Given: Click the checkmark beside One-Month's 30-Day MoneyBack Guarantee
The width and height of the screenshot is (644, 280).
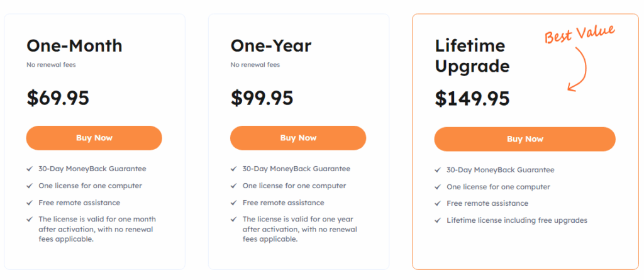Looking at the screenshot, I should (30, 169).
